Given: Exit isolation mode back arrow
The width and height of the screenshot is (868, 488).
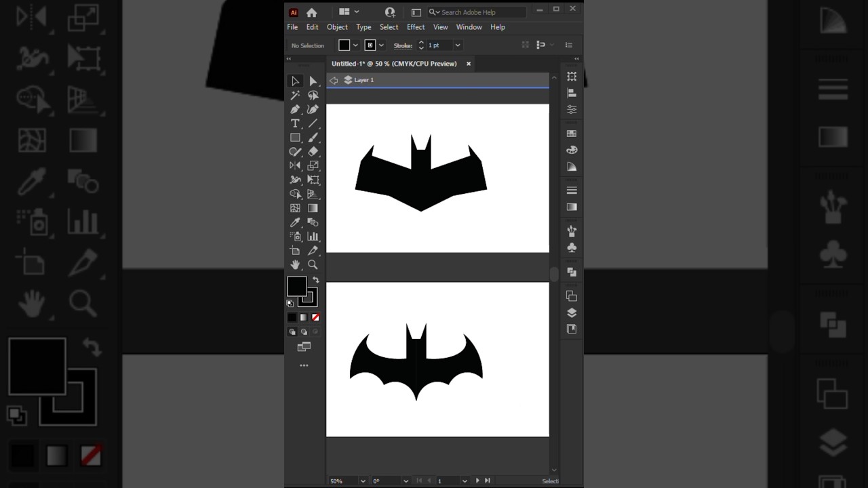Looking at the screenshot, I should pos(334,80).
